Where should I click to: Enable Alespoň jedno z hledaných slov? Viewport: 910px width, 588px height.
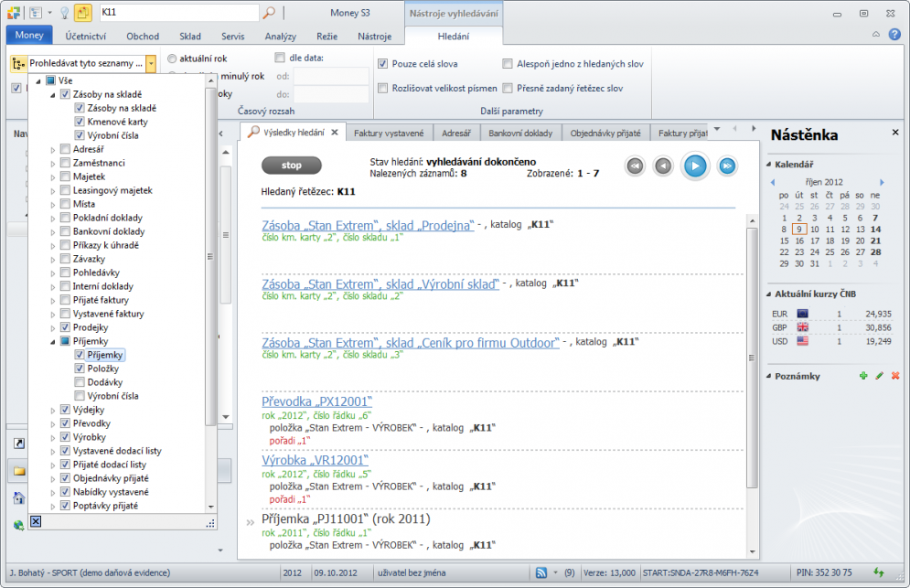(x=508, y=63)
